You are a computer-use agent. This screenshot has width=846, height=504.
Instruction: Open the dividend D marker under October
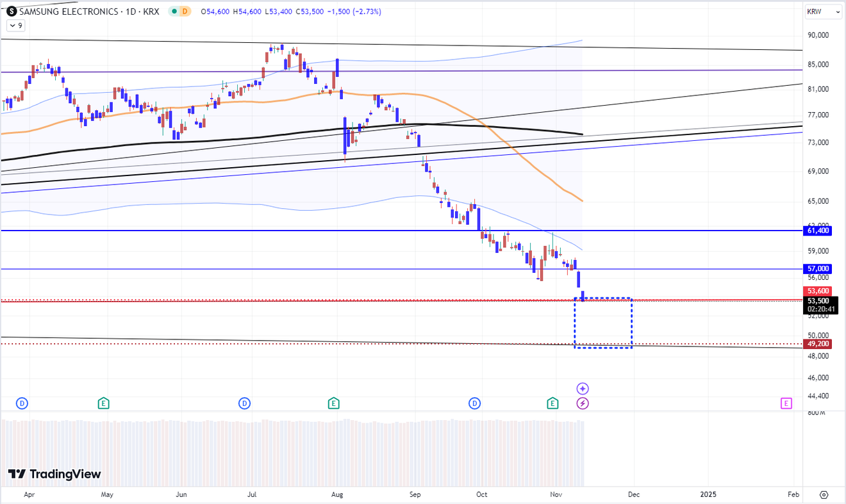tap(474, 403)
